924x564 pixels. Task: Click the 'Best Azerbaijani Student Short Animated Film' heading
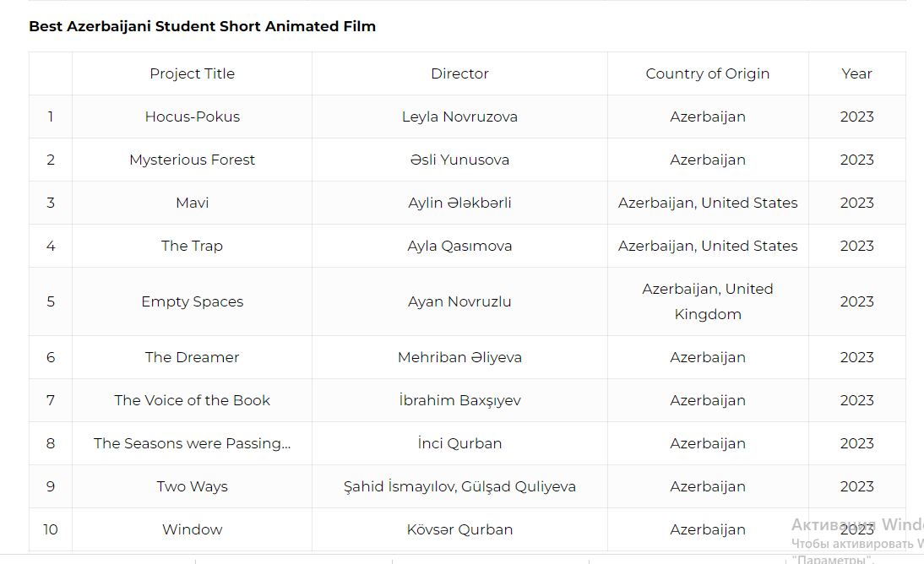(202, 26)
